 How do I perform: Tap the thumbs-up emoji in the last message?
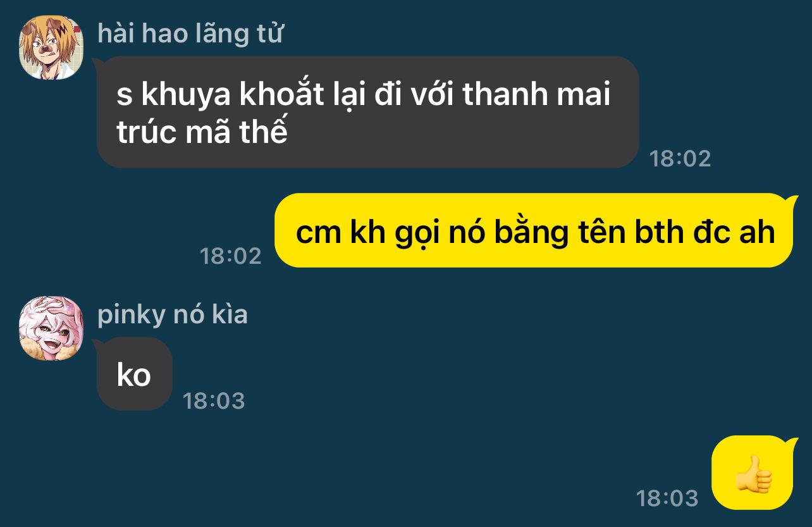(x=753, y=473)
